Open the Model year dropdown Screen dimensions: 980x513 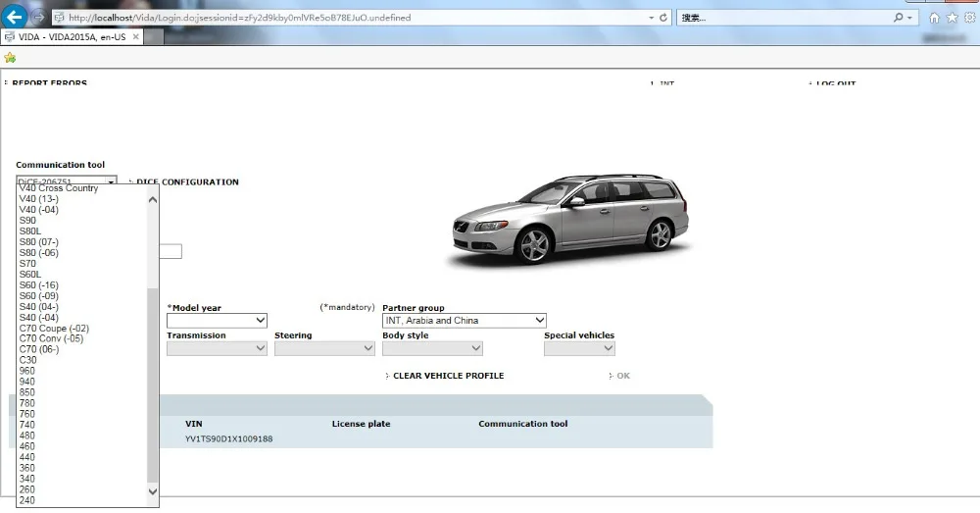point(217,321)
